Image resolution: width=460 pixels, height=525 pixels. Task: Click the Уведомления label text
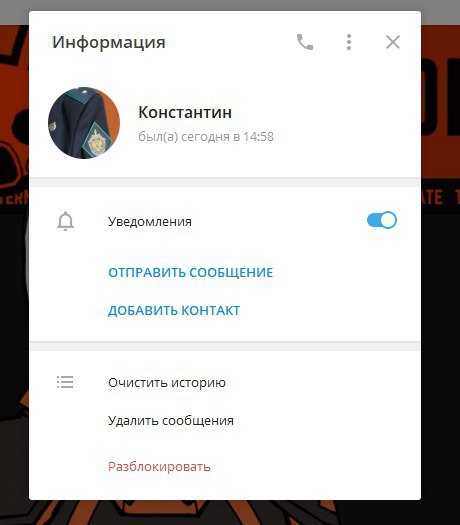click(150, 222)
